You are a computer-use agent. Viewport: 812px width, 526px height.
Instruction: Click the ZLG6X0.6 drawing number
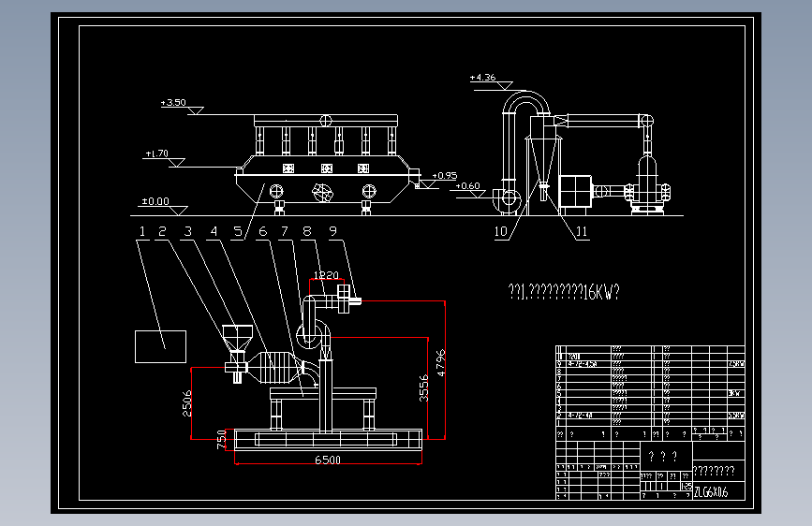point(711,492)
